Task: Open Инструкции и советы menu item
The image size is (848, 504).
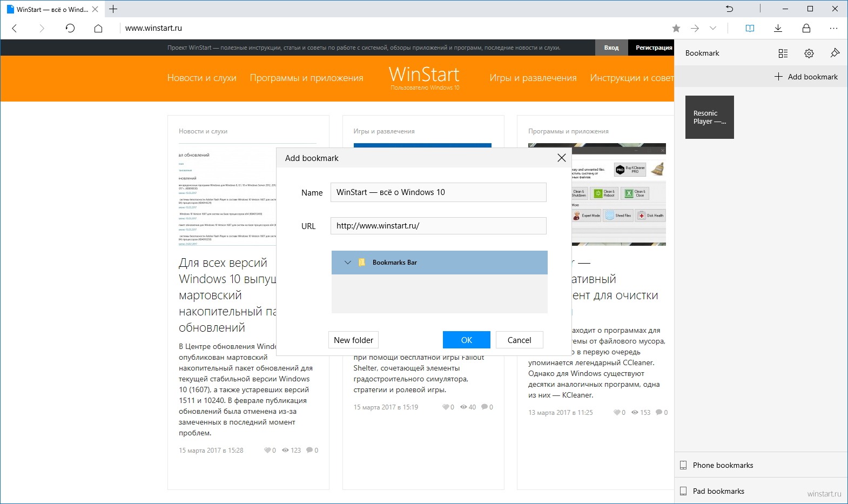Action: coord(632,78)
